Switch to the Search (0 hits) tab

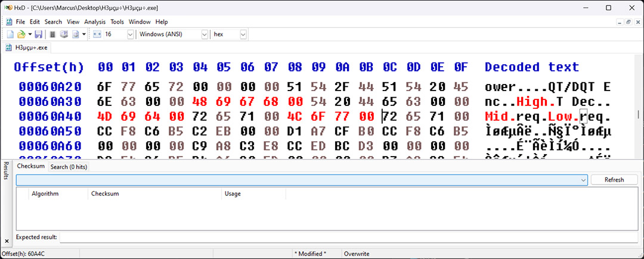tap(67, 167)
